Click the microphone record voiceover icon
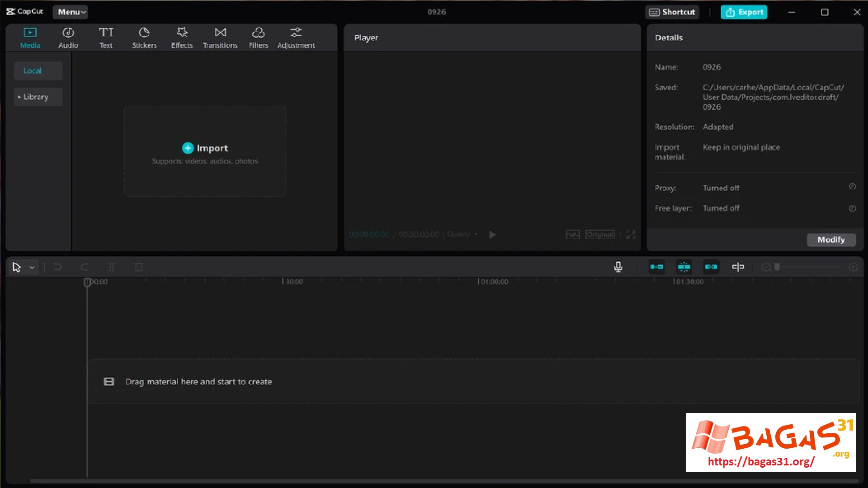This screenshot has width=868, height=488. coord(618,267)
